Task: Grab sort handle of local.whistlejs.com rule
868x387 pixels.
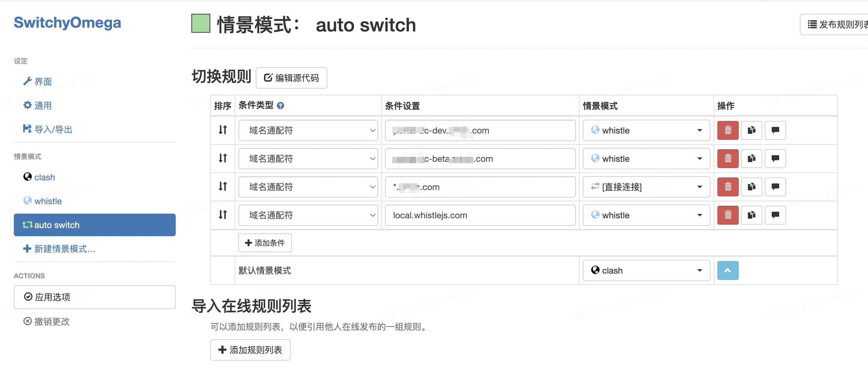Action: point(223,215)
